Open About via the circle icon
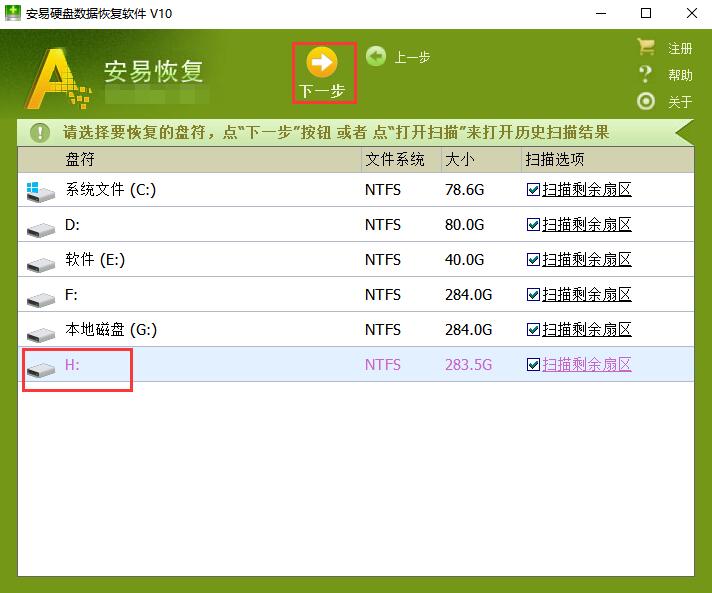 coord(646,101)
